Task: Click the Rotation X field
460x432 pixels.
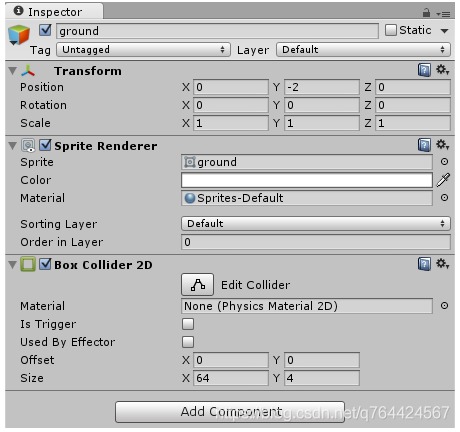Action: click(231, 105)
